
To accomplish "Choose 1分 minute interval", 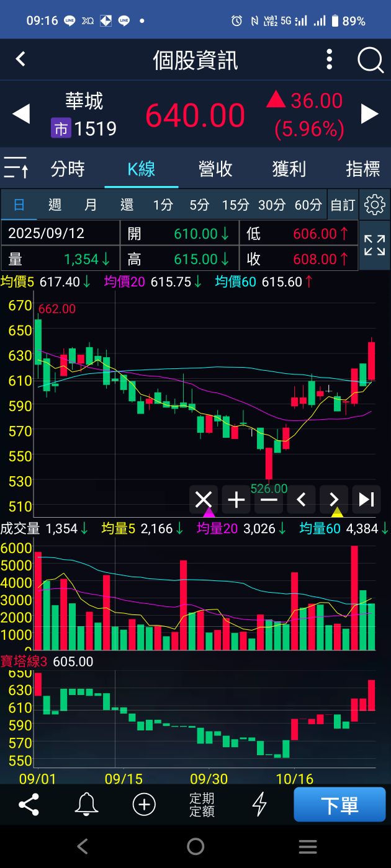I will (x=163, y=205).
